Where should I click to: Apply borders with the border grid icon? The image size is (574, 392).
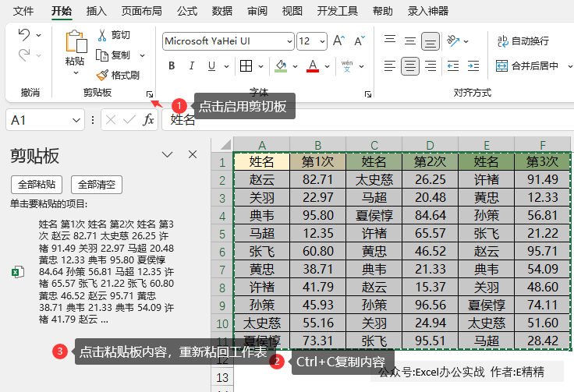[x=246, y=66]
